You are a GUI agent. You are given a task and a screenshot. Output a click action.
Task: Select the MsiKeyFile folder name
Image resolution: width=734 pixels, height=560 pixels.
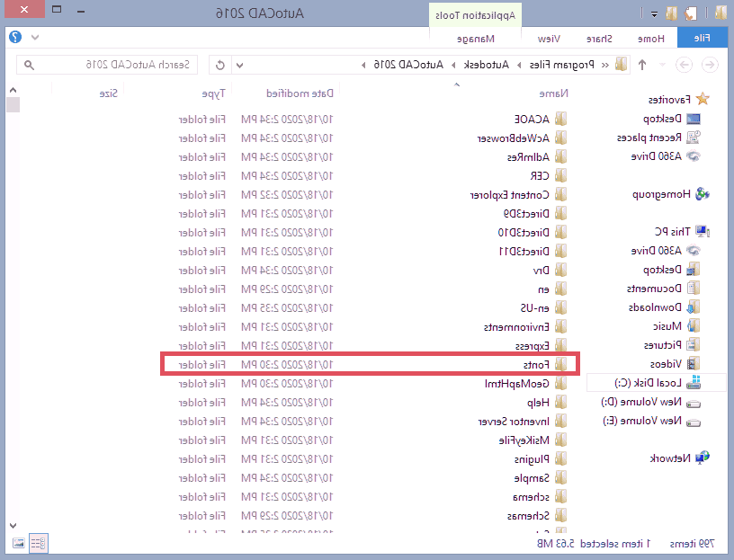(524, 440)
